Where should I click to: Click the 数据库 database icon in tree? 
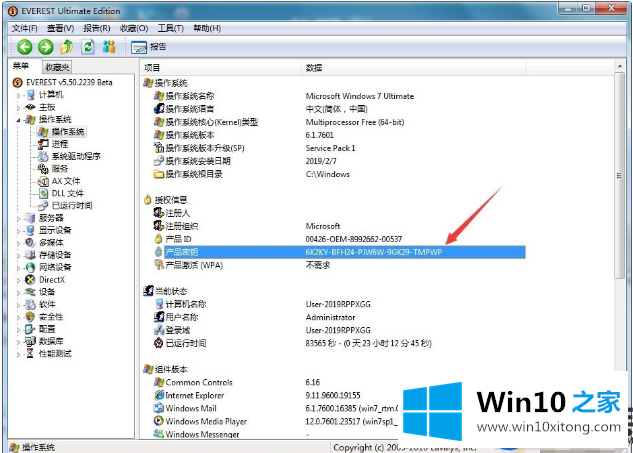tap(30, 342)
